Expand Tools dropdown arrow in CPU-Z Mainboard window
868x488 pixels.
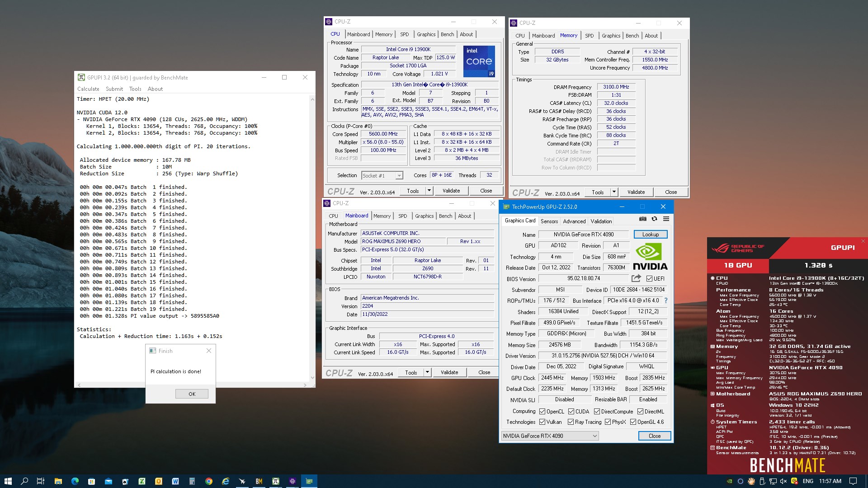pos(427,372)
